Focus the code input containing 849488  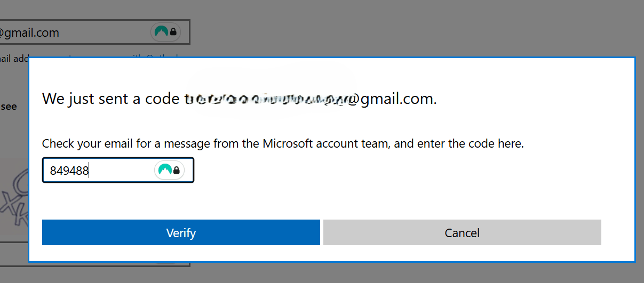coord(118,170)
